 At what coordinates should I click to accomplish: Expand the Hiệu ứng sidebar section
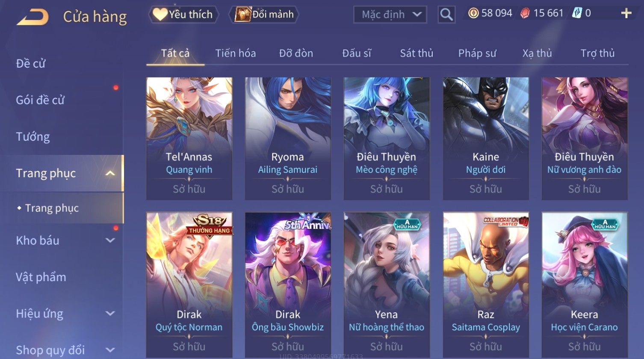tap(110, 314)
